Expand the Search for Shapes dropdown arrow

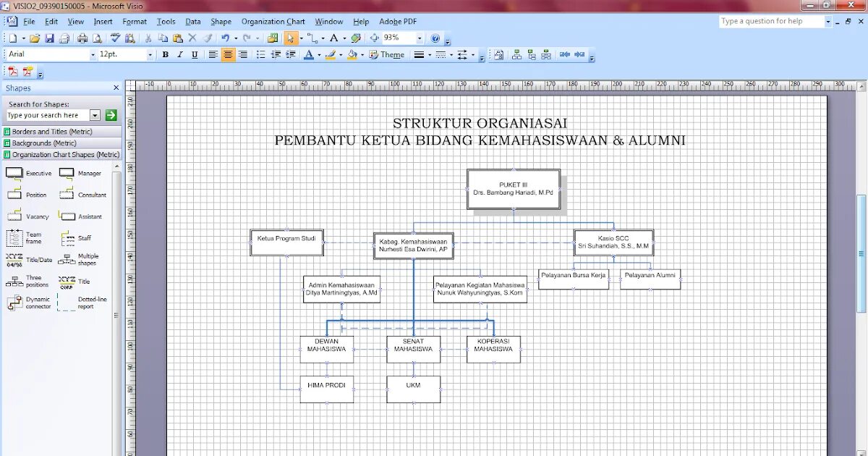95,115
